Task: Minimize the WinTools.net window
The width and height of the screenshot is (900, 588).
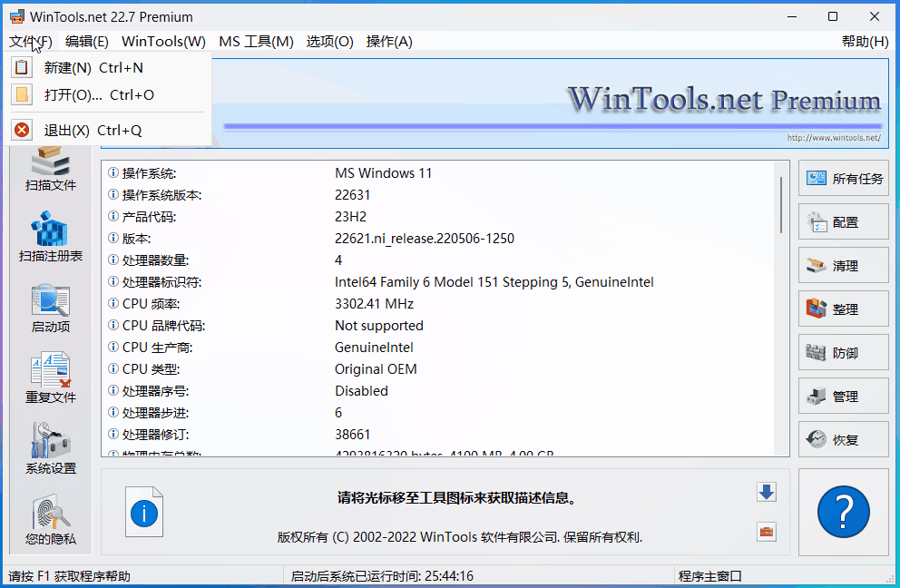Action: [792, 16]
